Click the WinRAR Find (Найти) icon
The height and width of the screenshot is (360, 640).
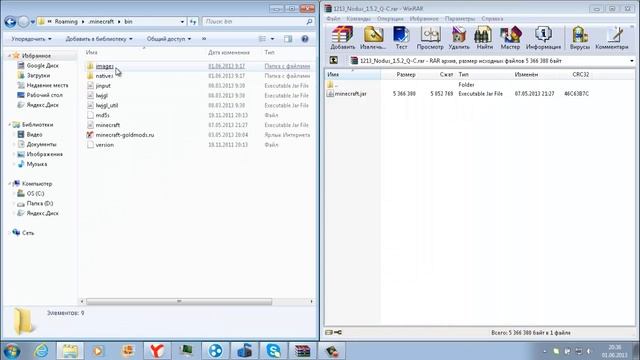[484, 38]
